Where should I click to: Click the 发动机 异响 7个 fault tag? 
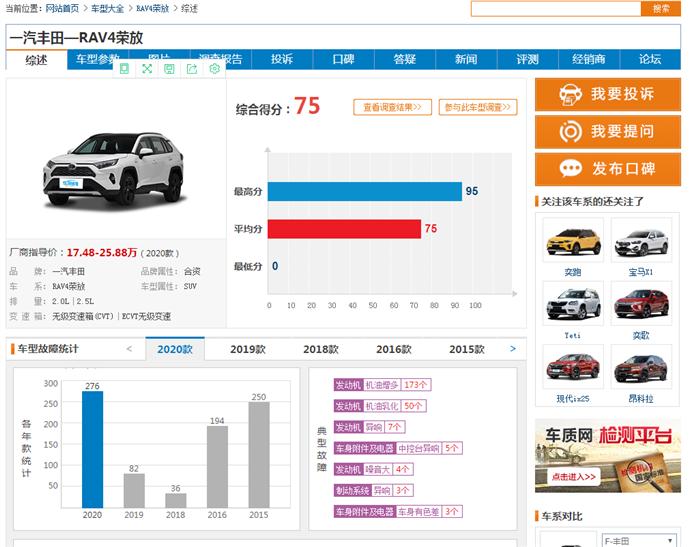370,427
